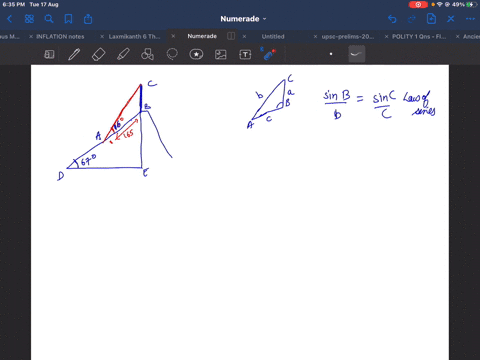Select the Highlighter tool
The image size is (480, 360).
pos(123,54)
